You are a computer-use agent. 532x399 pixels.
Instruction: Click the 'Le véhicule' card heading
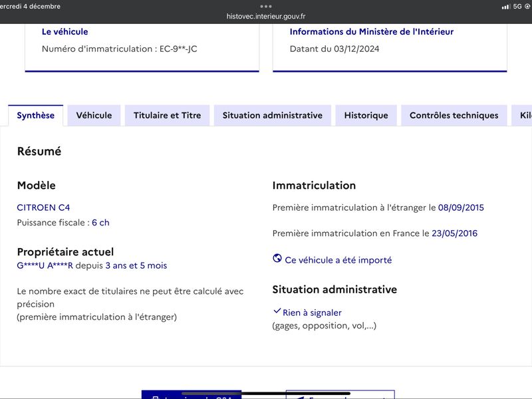[x=65, y=31]
